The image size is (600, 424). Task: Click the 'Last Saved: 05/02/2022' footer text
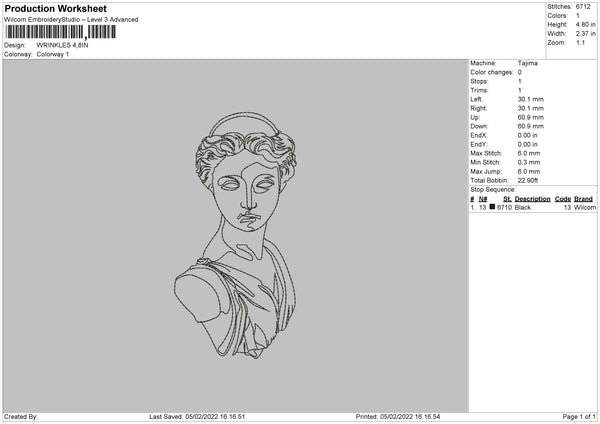[x=197, y=417]
